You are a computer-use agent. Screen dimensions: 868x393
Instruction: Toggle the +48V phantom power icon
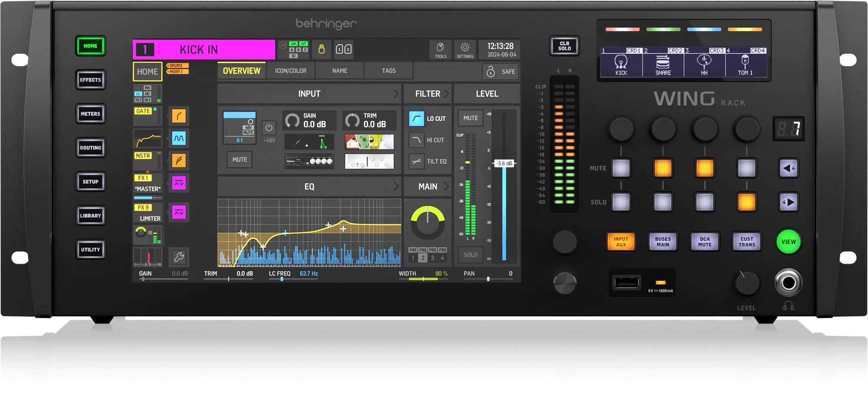[269, 128]
